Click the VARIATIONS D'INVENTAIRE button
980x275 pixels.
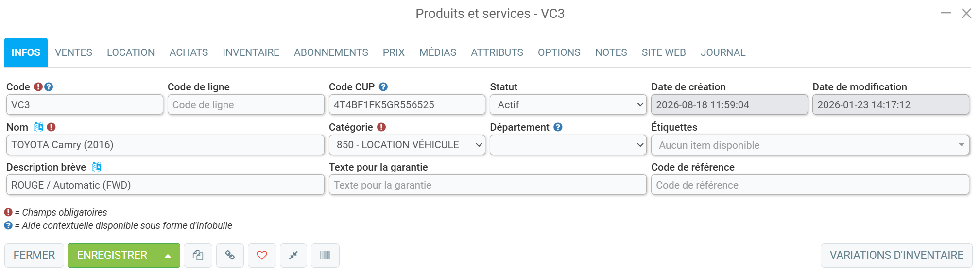pyautogui.click(x=896, y=256)
